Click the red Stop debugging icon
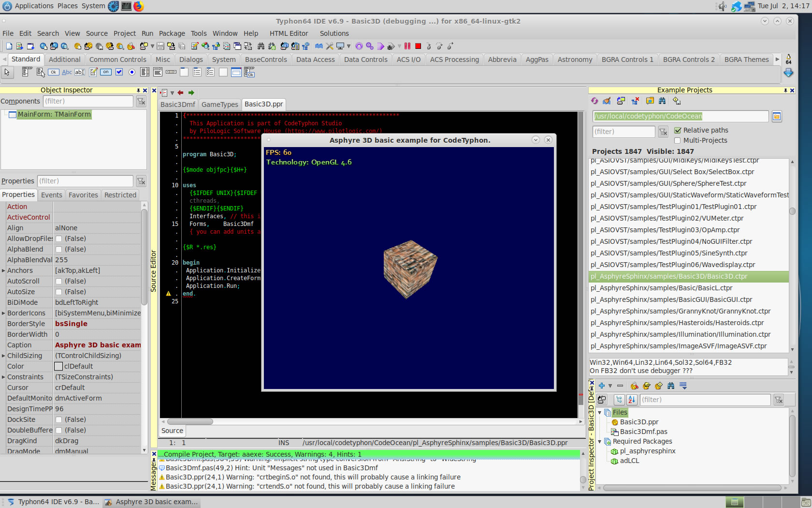Screen dimensions: 812x508 [x=418, y=46]
